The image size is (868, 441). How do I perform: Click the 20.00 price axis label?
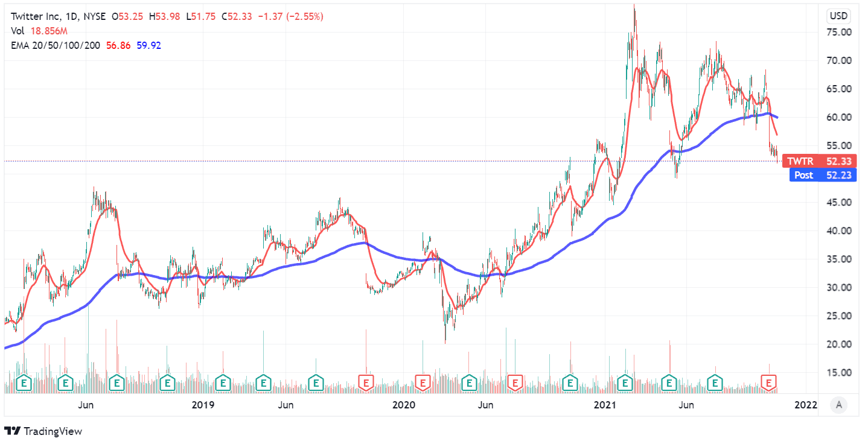click(x=839, y=344)
